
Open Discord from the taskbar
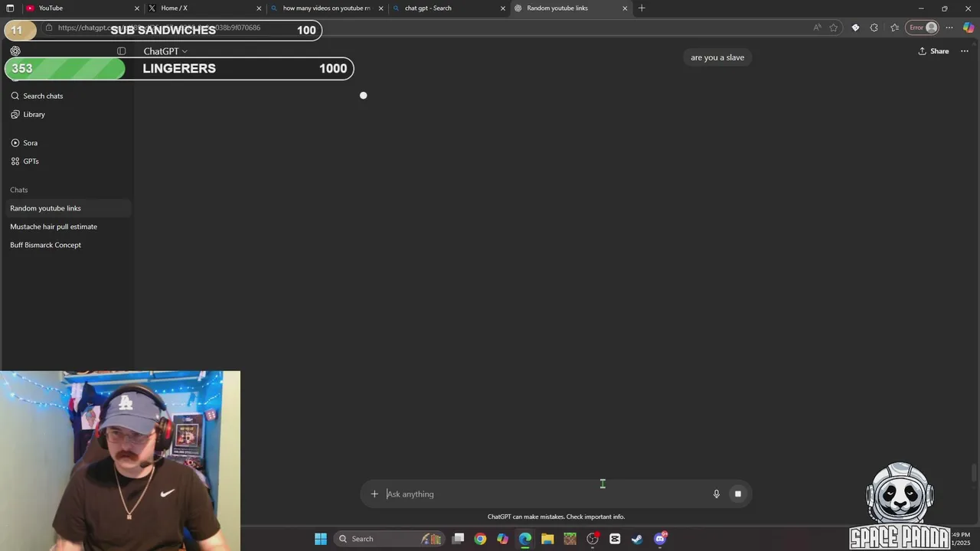pos(660,539)
